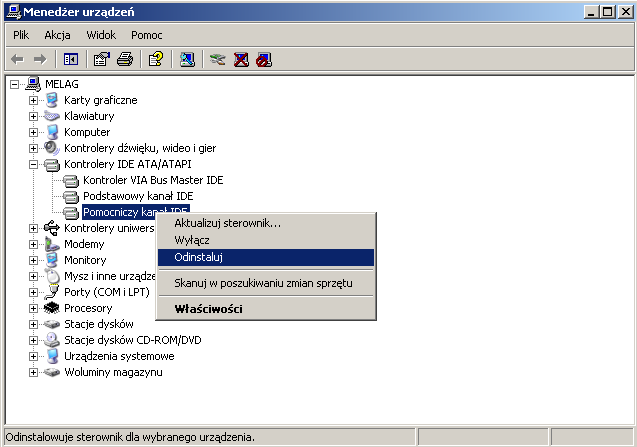Image resolution: width=637 pixels, height=447 pixels.
Task: Expand the Modemy node
Action: (33, 244)
